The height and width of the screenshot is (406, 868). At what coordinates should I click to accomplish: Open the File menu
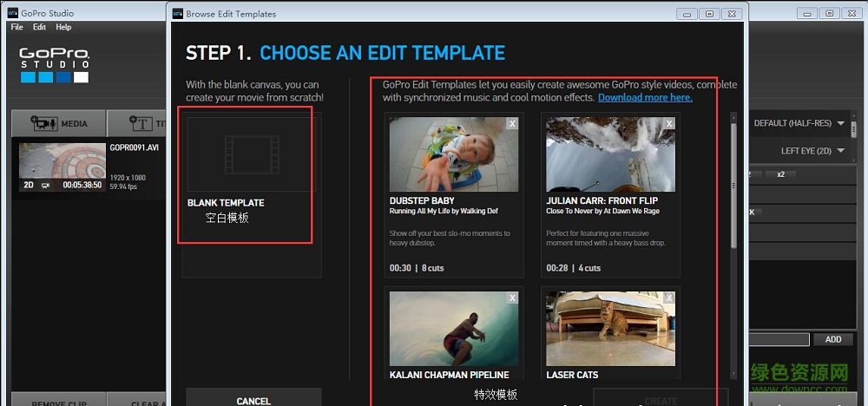[x=16, y=28]
